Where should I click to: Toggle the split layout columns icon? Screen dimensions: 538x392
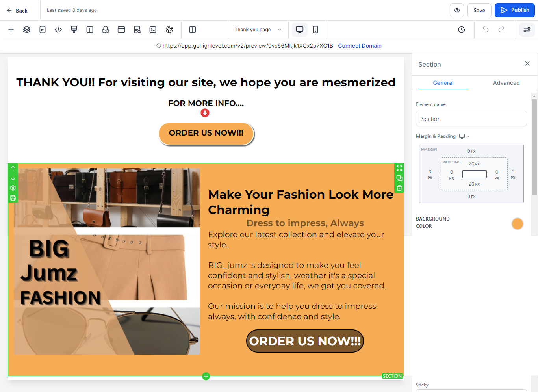pyautogui.click(x=193, y=30)
